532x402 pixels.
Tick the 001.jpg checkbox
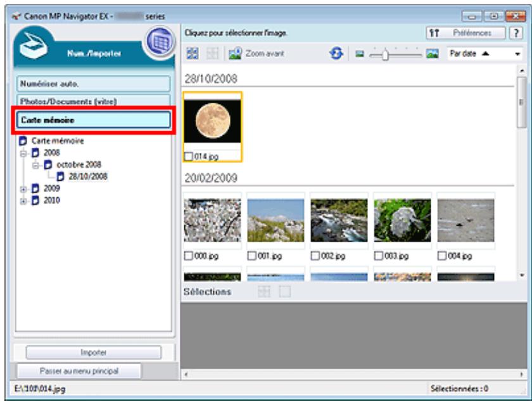(252, 256)
